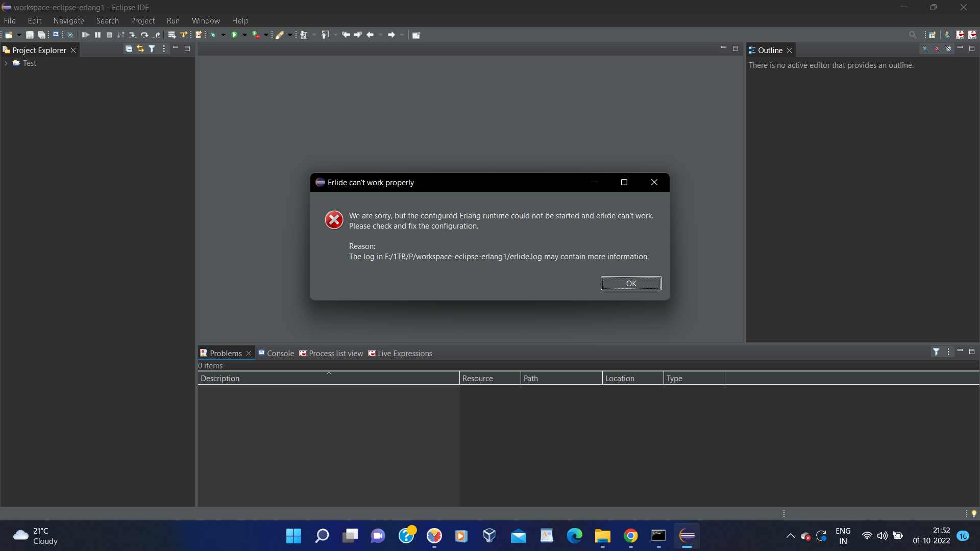Open the Window menu
This screenshot has height=551, width=980.
206,21
